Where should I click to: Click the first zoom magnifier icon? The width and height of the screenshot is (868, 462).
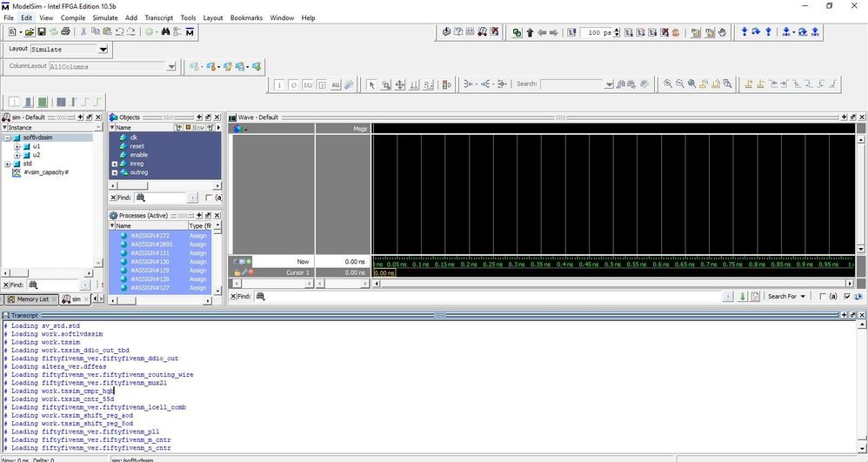pos(668,84)
